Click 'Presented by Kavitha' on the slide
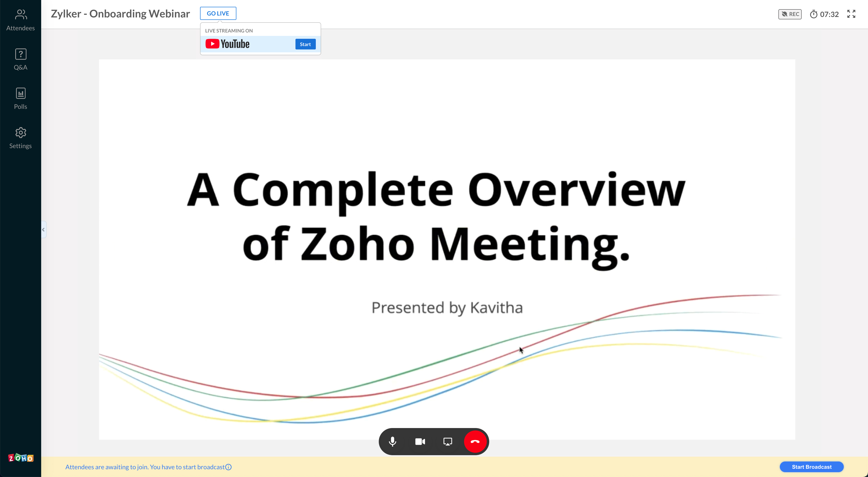The width and height of the screenshot is (868, 477). (447, 308)
